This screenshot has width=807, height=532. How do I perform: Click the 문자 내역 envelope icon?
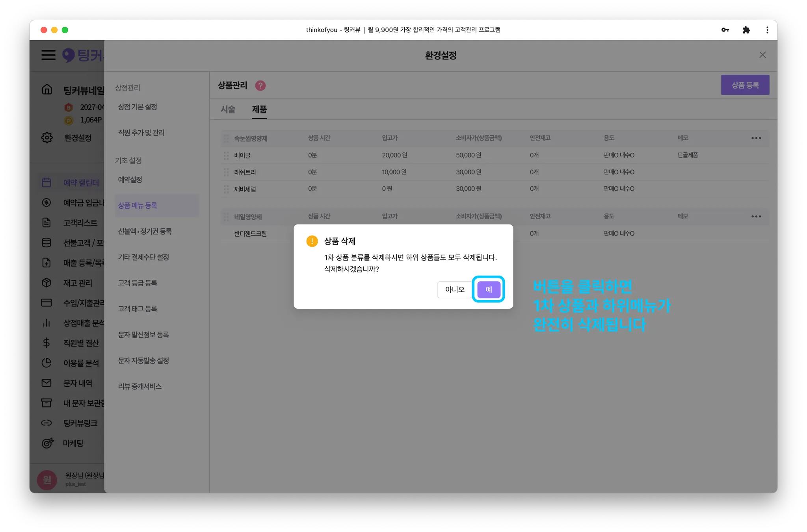(x=46, y=383)
